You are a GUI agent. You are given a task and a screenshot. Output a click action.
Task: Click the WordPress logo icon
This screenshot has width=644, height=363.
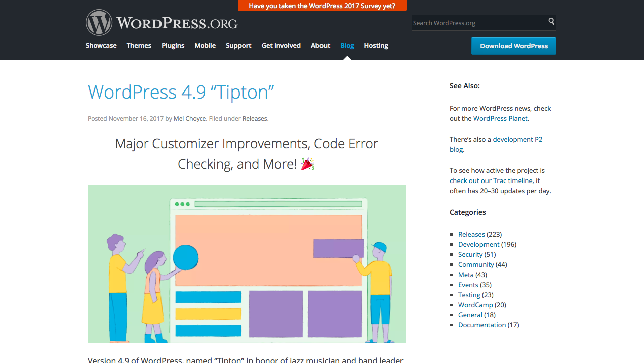(99, 23)
